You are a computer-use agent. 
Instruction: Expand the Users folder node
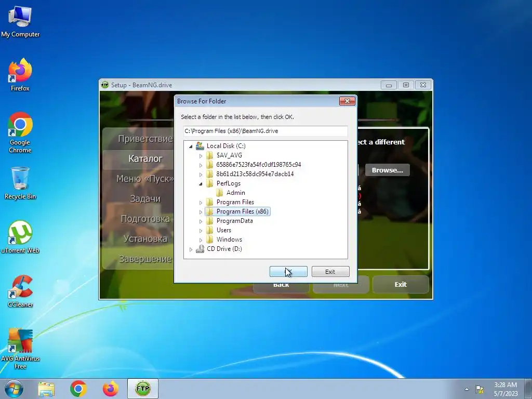201,231
